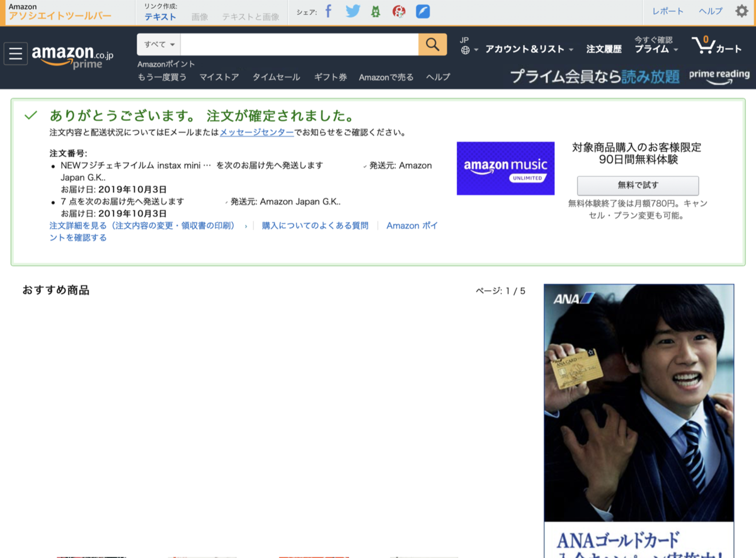Open the settings gear in the toolbar
This screenshot has width=756, height=558.
(x=742, y=11)
